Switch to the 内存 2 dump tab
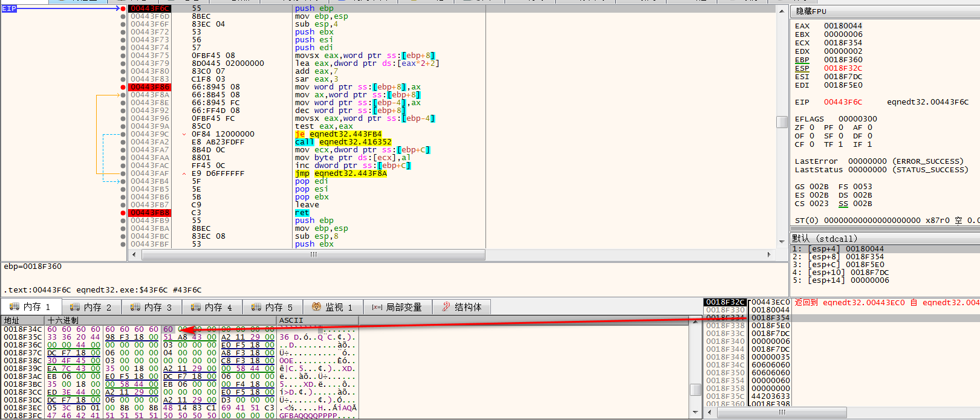 (x=91, y=307)
